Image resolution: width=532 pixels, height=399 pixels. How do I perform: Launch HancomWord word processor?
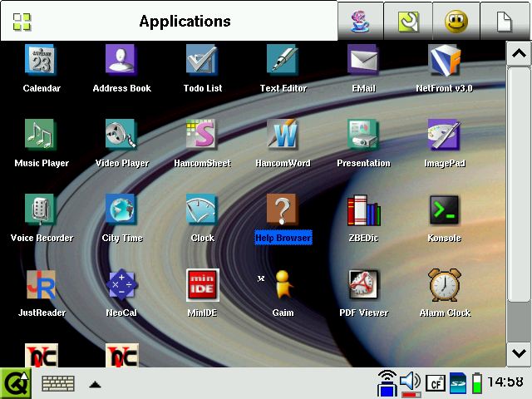pyautogui.click(x=283, y=135)
